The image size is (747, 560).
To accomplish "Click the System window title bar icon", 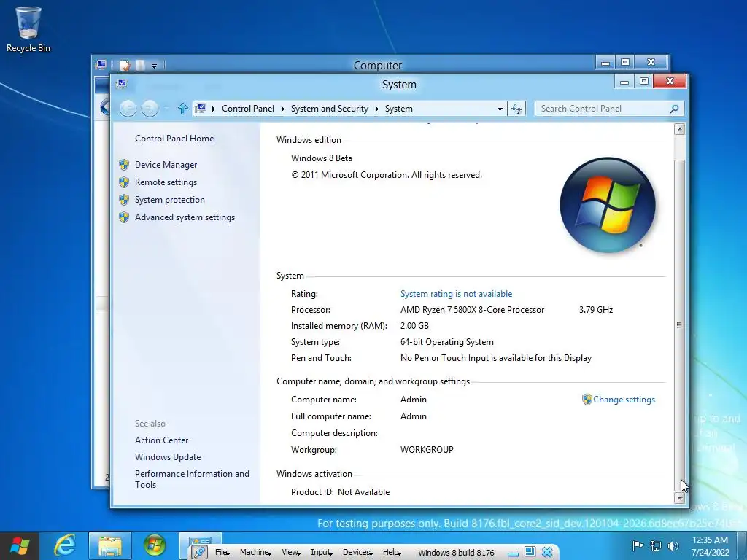I will tap(122, 84).
